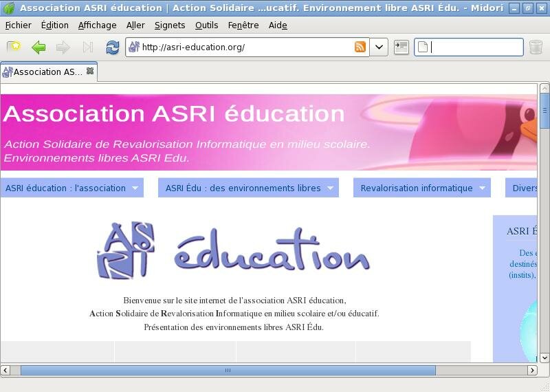Image resolution: width=550 pixels, height=392 pixels.
Task: Open the Outils menu
Action: pos(207,25)
